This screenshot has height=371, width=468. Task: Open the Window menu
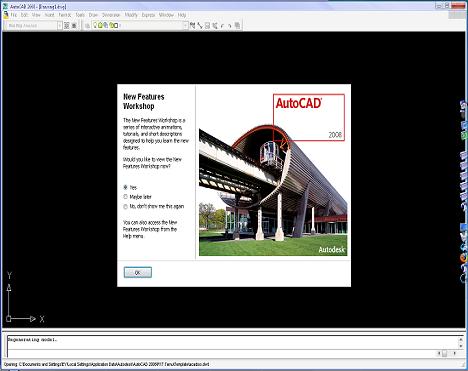tap(166, 15)
